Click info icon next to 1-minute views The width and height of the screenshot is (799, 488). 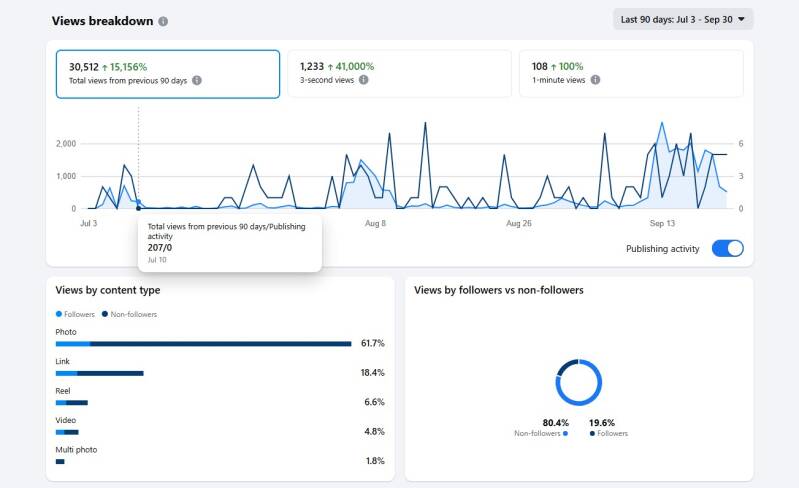[595, 80]
